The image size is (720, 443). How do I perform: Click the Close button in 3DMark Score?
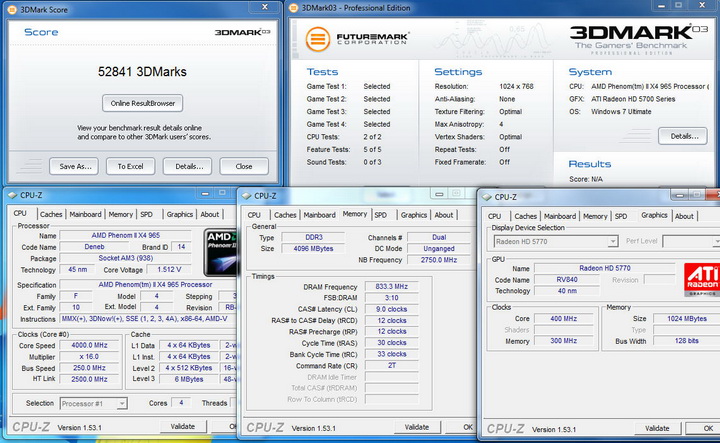(244, 166)
